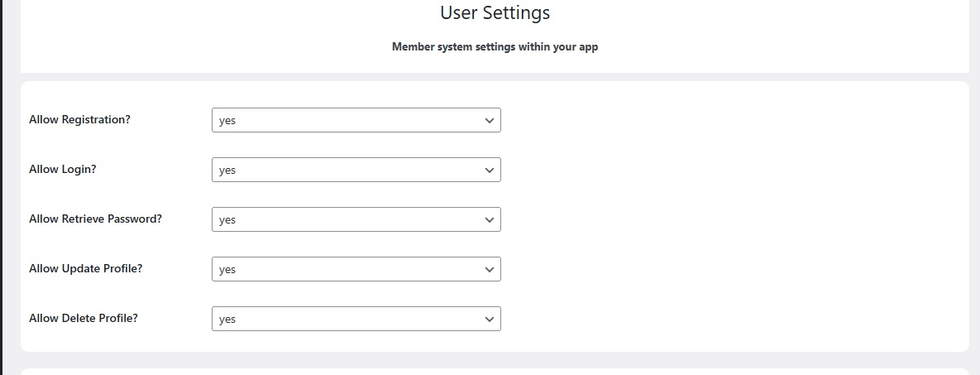980x375 pixels.
Task: Click the "Allow Login?" label
Action: 63,169
